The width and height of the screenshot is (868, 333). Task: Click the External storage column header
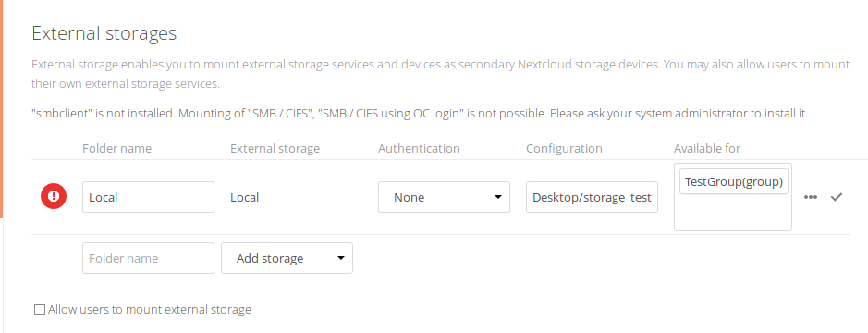pos(275,149)
